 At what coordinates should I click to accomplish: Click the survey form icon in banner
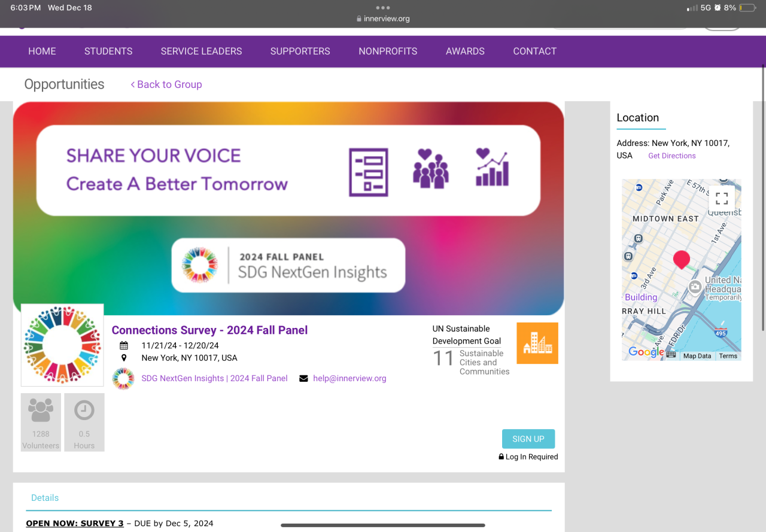point(369,172)
